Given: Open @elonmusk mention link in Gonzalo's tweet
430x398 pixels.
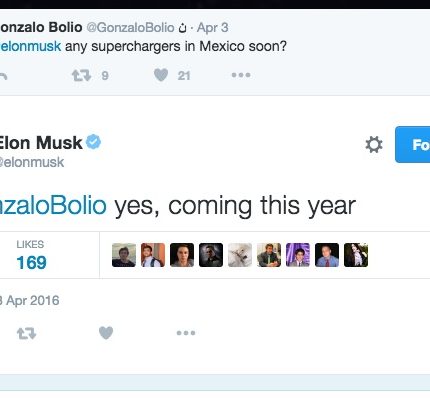Looking at the screenshot, I should pos(30,46).
